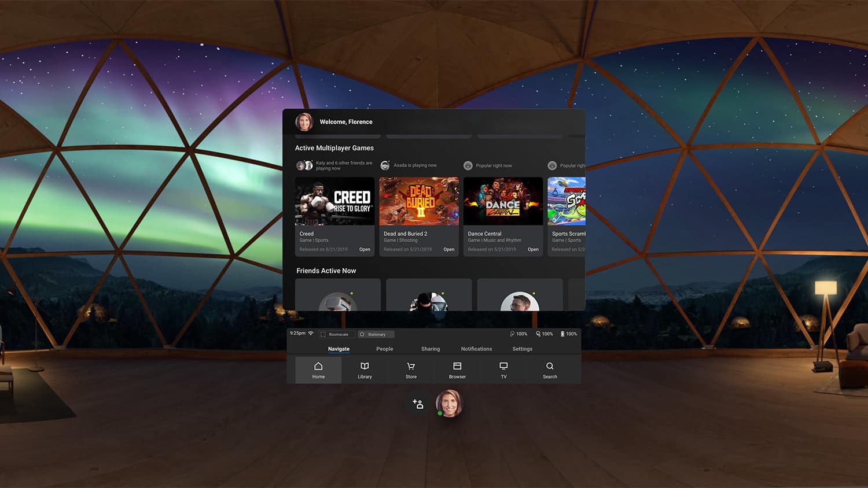Open the Creed game
The width and height of the screenshot is (868, 488).
334,201
